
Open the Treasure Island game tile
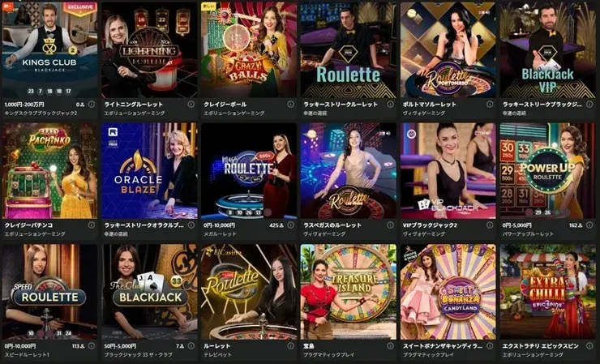click(x=349, y=292)
